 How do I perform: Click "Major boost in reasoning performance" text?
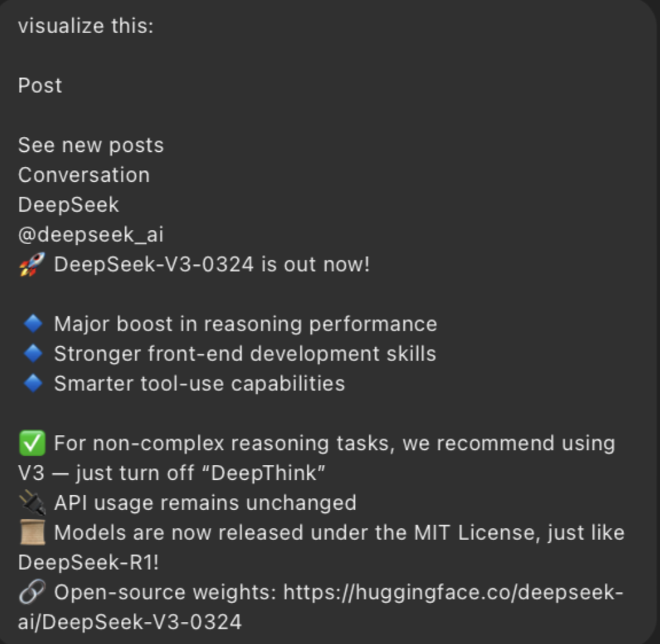tap(245, 324)
